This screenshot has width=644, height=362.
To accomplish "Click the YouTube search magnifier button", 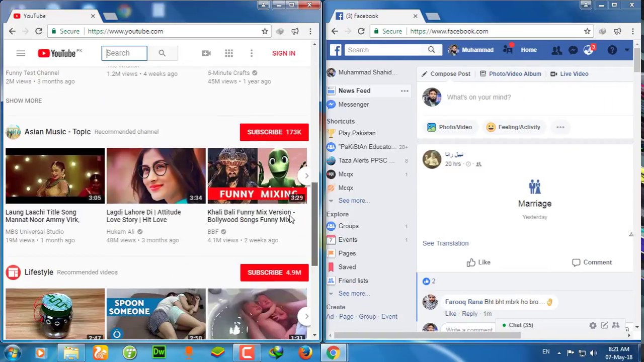I will (x=162, y=53).
